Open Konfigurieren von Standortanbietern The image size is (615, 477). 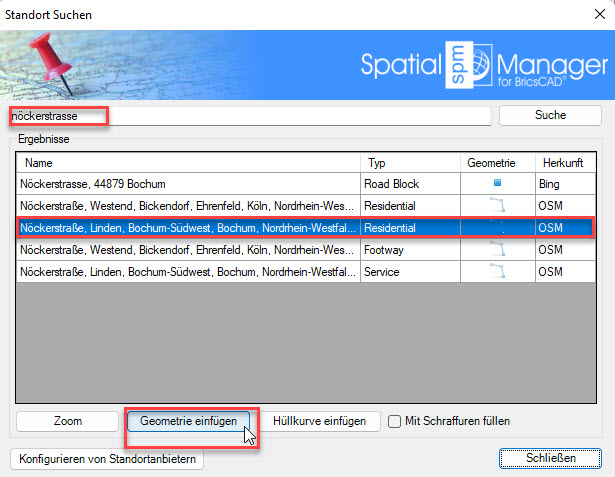coord(109,459)
